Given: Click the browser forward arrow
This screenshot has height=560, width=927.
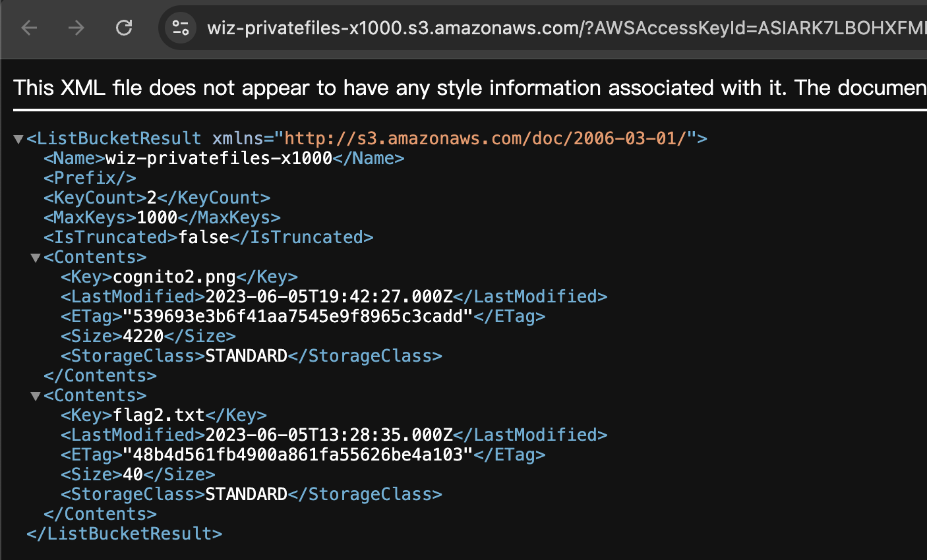Looking at the screenshot, I should [76, 28].
